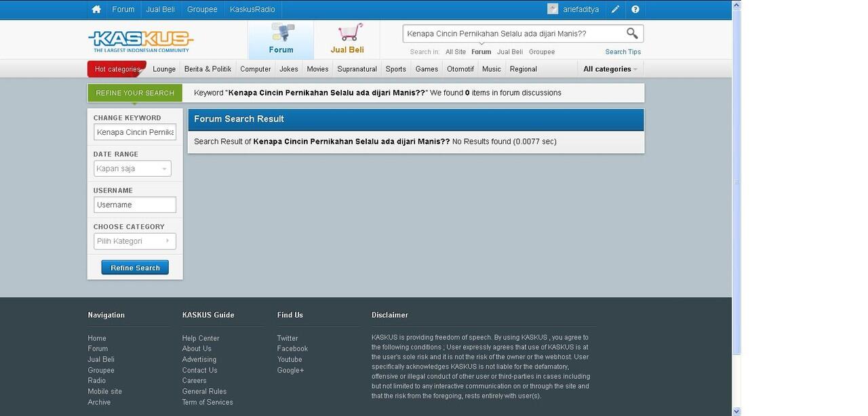The height and width of the screenshot is (416, 868).
Task: Open the Help Center link
Action: 201,338
